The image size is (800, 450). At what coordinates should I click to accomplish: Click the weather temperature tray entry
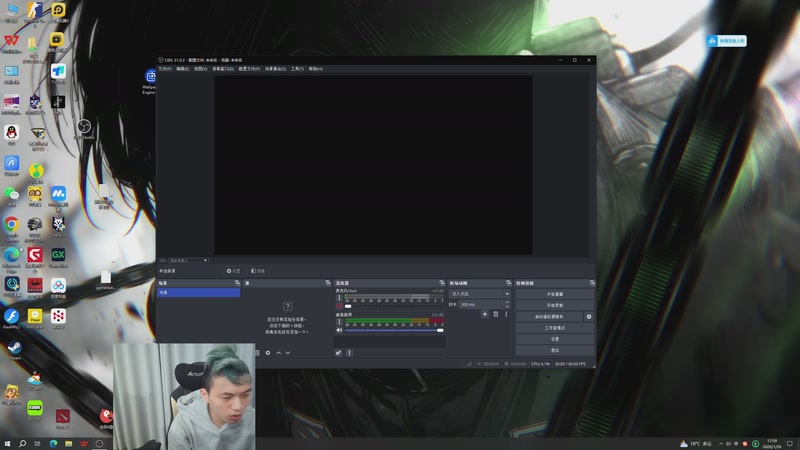click(695, 444)
